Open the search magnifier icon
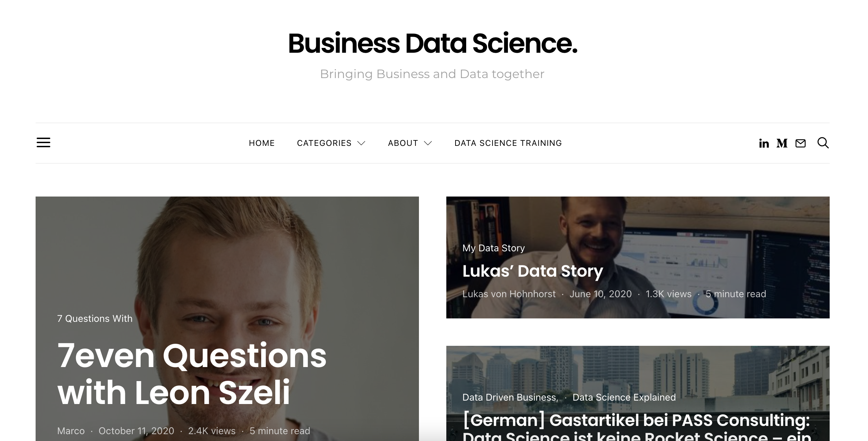This screenshot has height=441, width=868. (x=823, y=143)
